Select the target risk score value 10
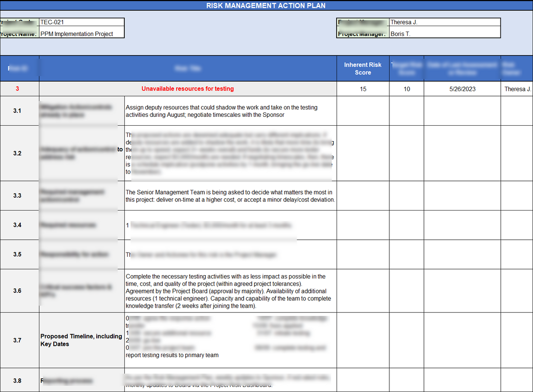Viewport: 533px width, 392px height. pos(407,89)
